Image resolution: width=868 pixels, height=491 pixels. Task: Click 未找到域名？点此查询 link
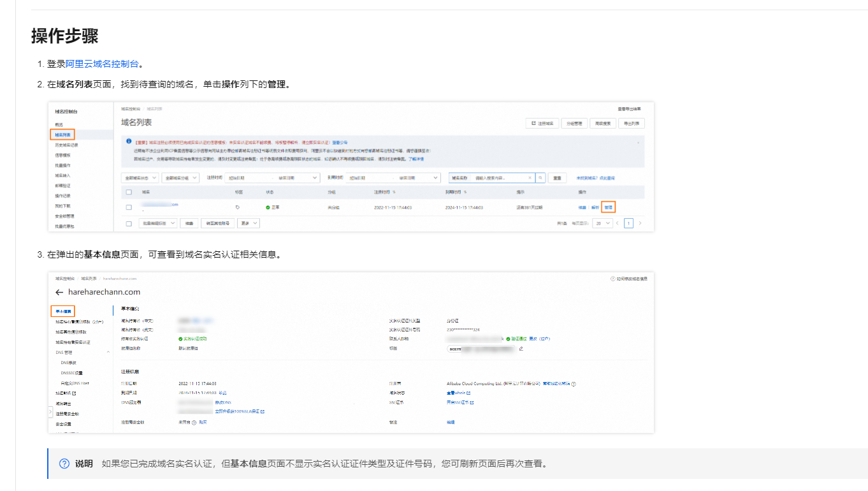tap(595, 178)
